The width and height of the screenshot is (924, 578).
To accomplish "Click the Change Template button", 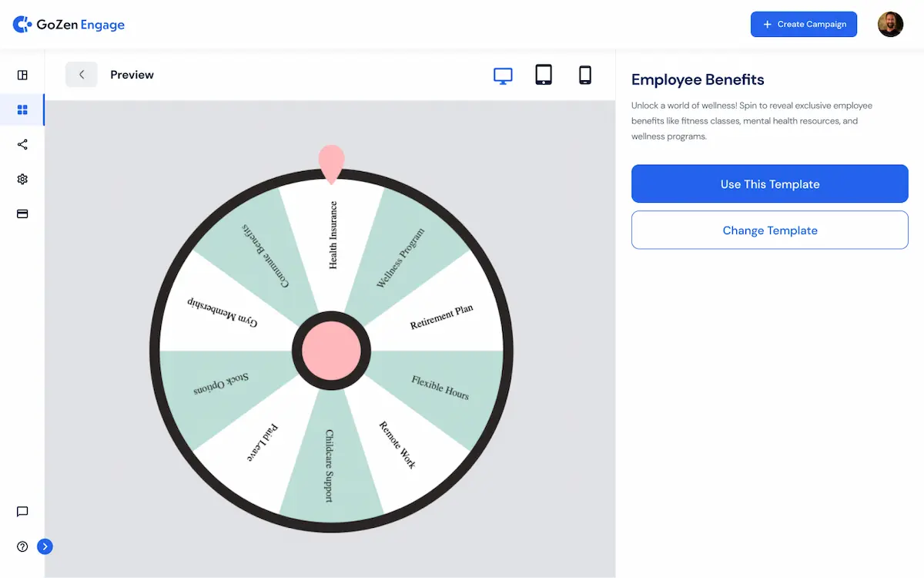I will (769, 230).
